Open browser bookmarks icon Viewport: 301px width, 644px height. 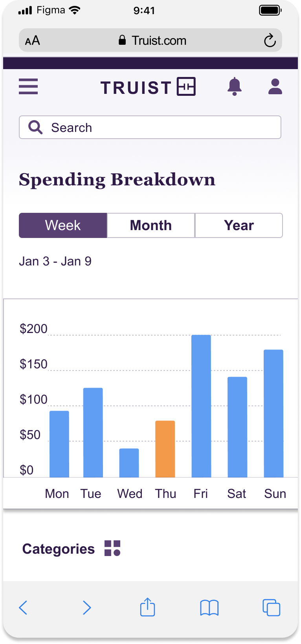(x=209, y=608)
